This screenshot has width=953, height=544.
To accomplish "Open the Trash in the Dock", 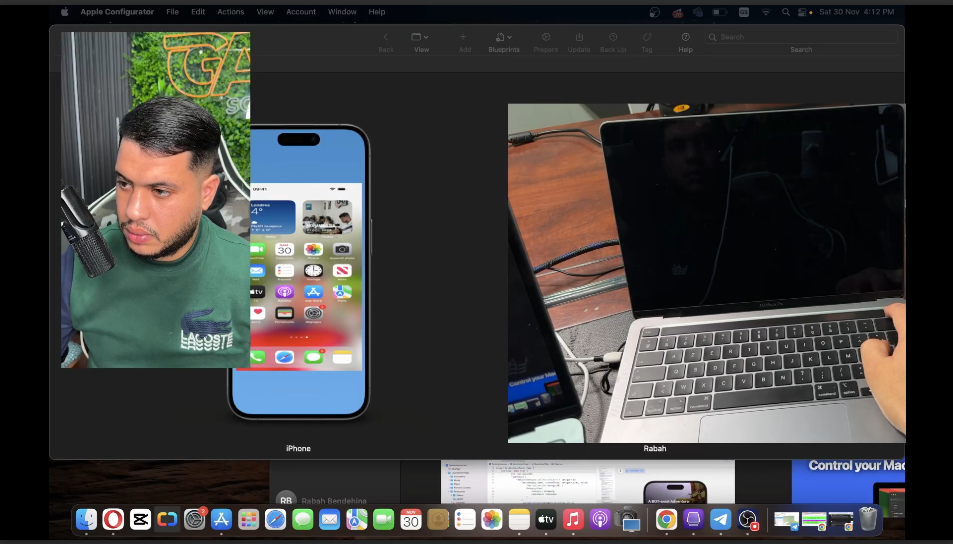I will 869,519.
